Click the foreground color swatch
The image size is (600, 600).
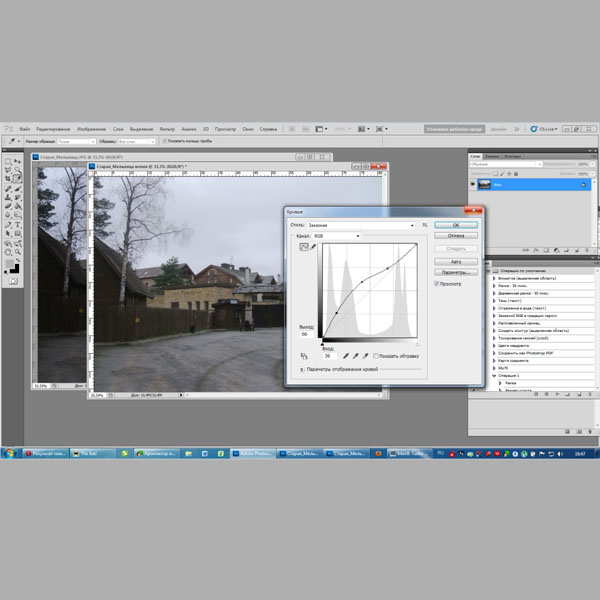point(9,264)
